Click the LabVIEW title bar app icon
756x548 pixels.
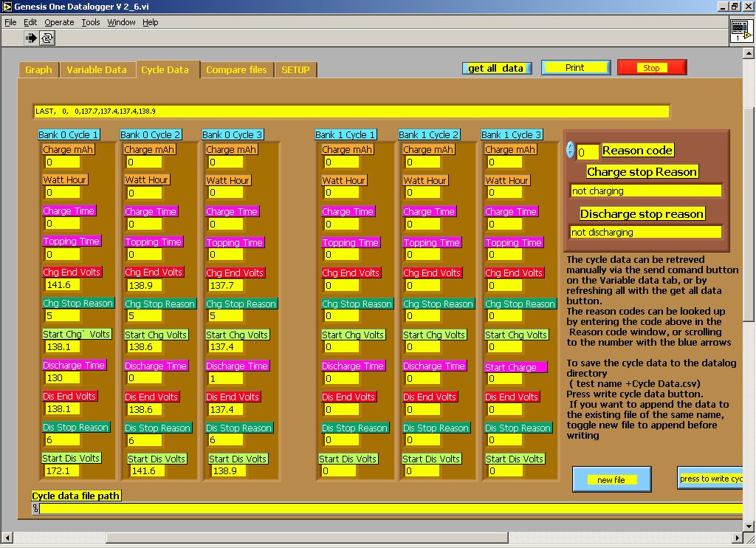tap(7, 6)
